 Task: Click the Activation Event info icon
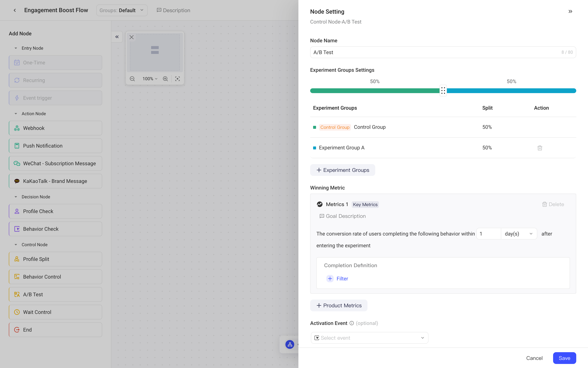[351, 323]
